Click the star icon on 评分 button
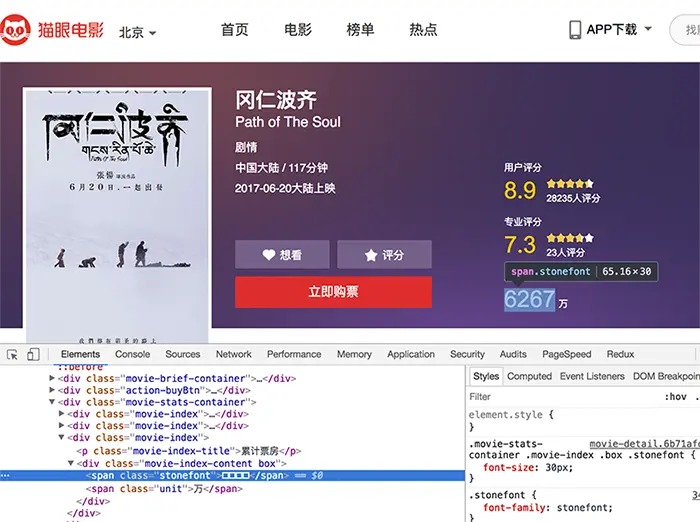 click(371, 255)
